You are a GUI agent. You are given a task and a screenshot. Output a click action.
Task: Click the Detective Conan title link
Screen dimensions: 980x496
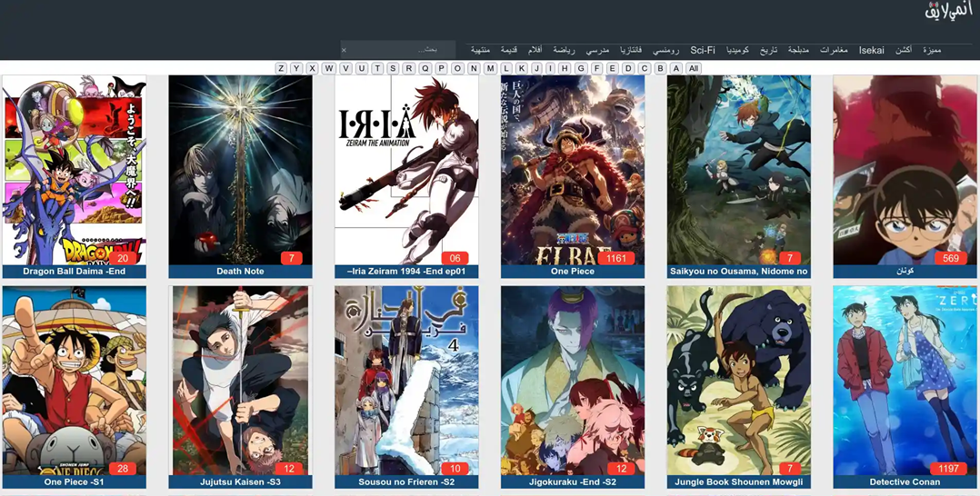coord(905,482)
